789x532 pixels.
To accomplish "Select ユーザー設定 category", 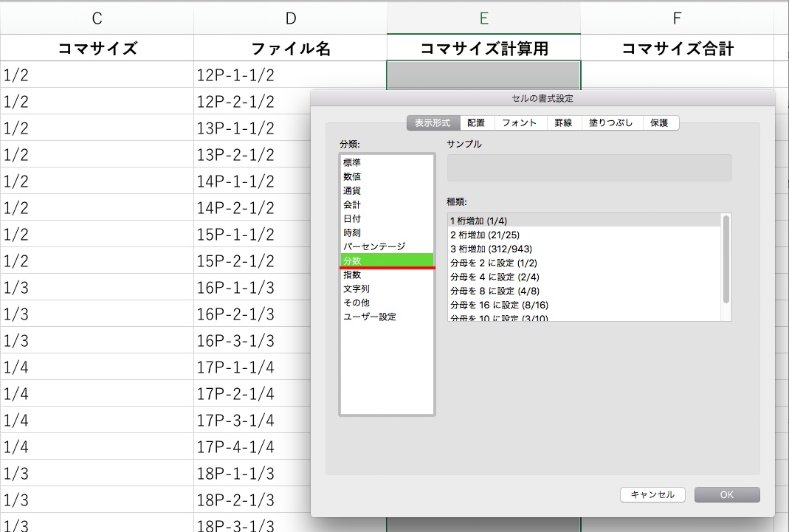I will click(370, 317).
